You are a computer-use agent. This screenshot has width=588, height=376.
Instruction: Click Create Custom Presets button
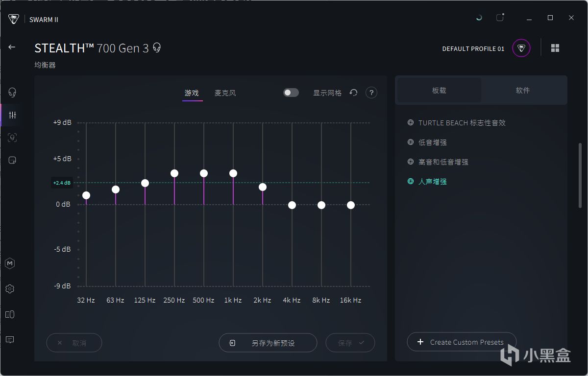point(462,342)
